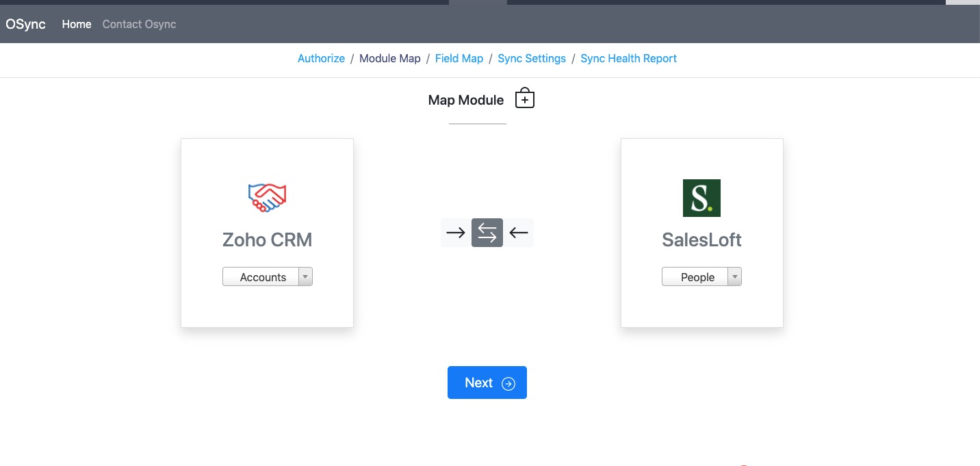980x466 pixels.
Task: Open the Sync Settings step
Action: 532,59
